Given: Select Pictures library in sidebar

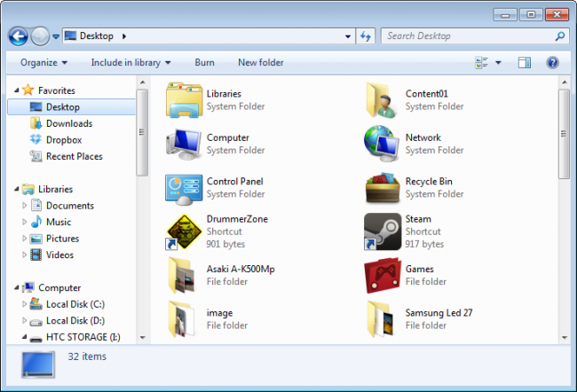Looking at the screenshot, I should click(x=62, y=239).
